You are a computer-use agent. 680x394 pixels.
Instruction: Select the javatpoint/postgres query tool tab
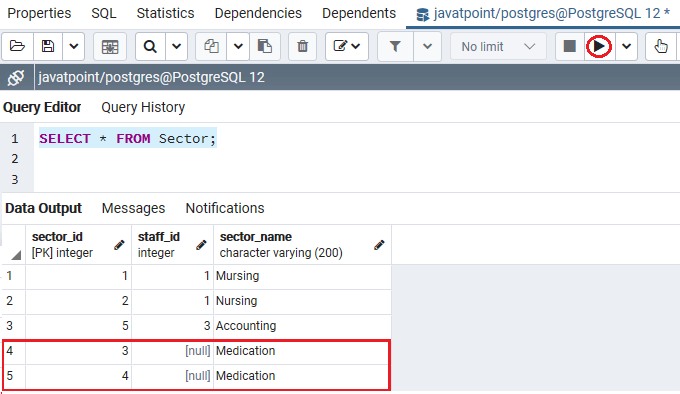pos(543,14)
